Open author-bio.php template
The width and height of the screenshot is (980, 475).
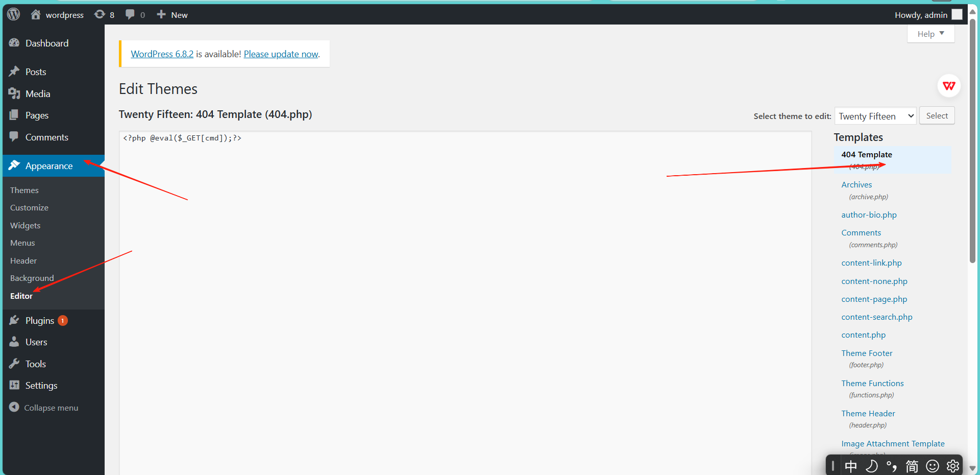pos(869,215)
